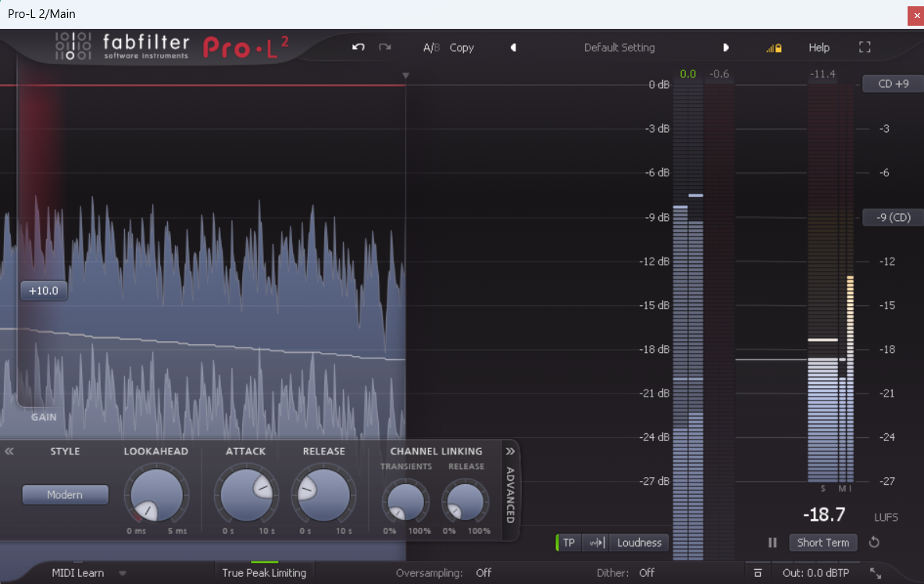Image resolution: width=924 pixels, height=584 pixels.
Task: Click the -11.4 loudness peak readout
Action: tap(822, 74)
